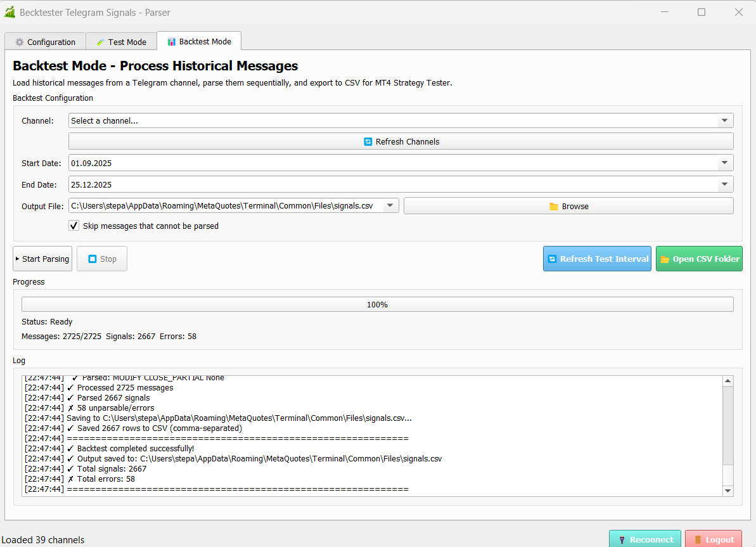Expand the Output File path dropdown
Image resolution: width=756 pixels, height=547 pixels.
tap(390, 206)
